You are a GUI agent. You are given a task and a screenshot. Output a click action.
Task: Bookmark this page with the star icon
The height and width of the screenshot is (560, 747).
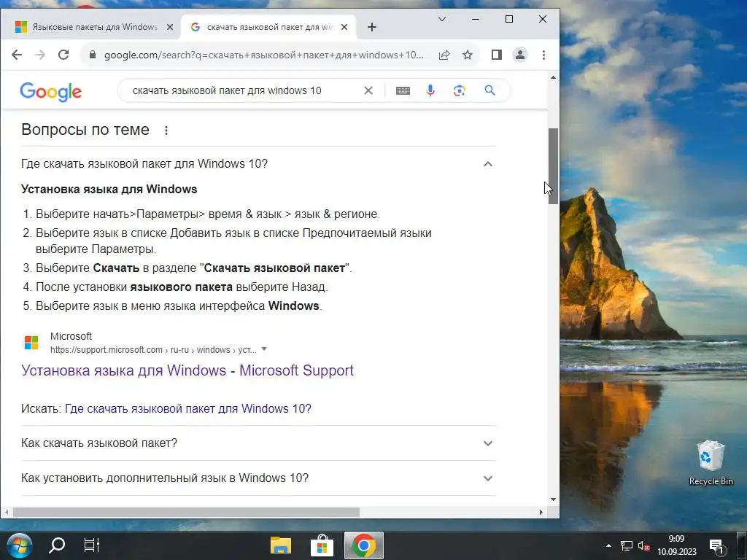point(468,55)
